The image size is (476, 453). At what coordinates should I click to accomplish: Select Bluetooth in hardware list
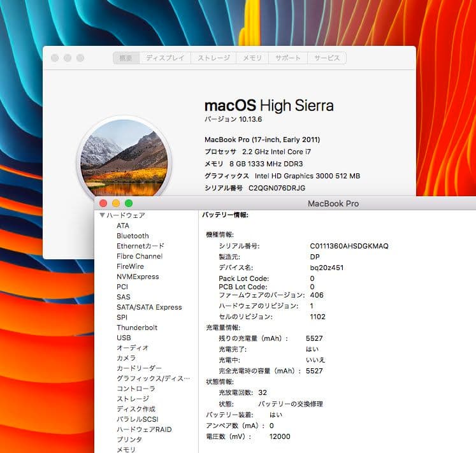(x=133, y=236)
